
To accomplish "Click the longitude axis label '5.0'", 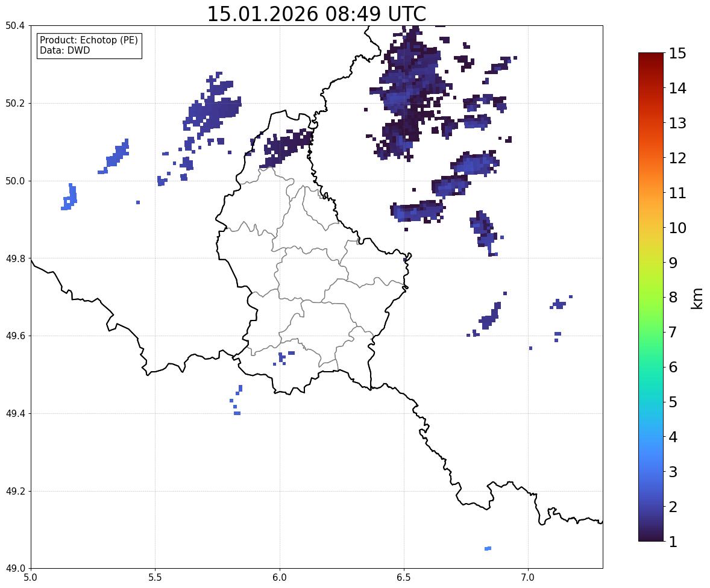I will (31, 578).
